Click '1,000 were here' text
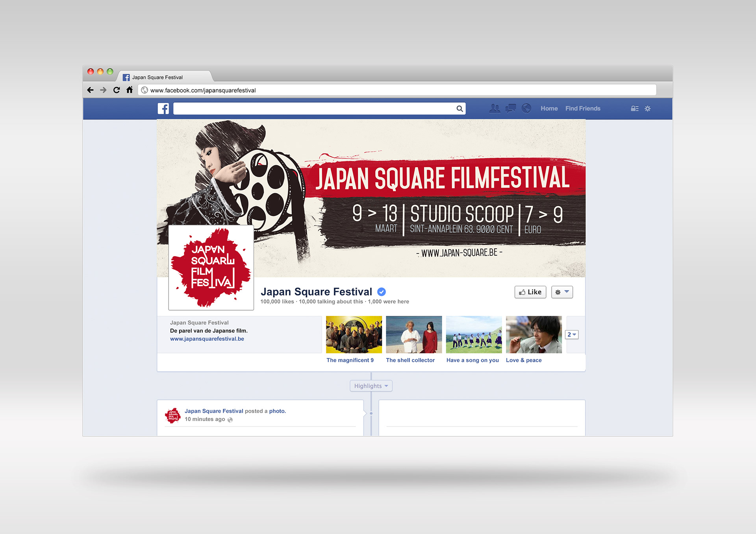756x534 pixels. [388, 302]
